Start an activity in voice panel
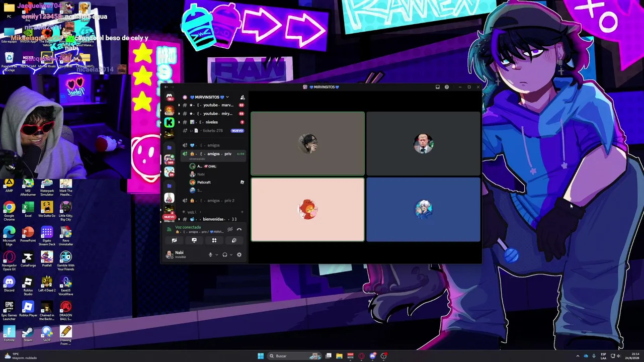The height and width of the screenshot is (362, 644). pos(214,240)
